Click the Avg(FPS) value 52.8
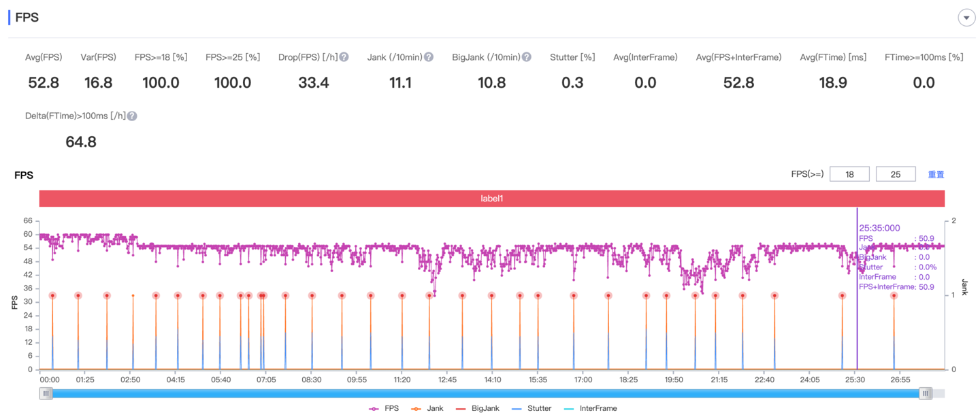 pyautogui.click(x=44, y=83)
